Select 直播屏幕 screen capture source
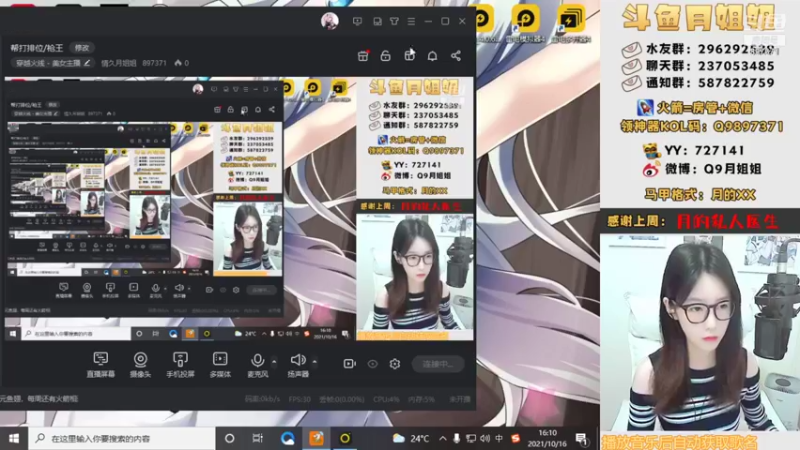Screen dimensions: 800x450 click(x=101, y=365)
